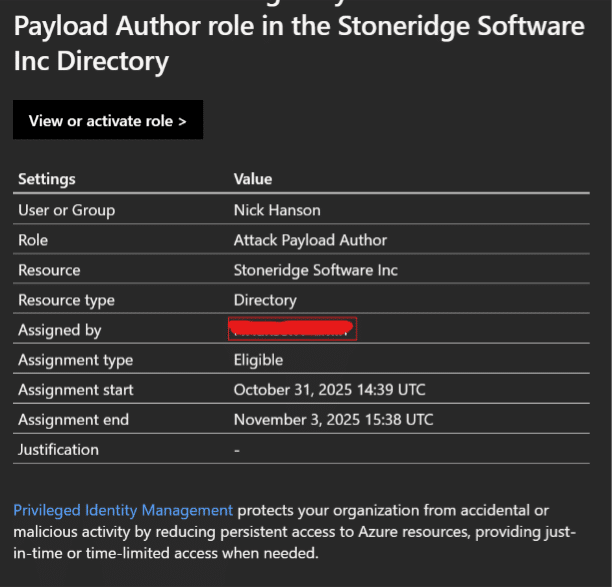Click the Assignment start label

click(75, 390)
